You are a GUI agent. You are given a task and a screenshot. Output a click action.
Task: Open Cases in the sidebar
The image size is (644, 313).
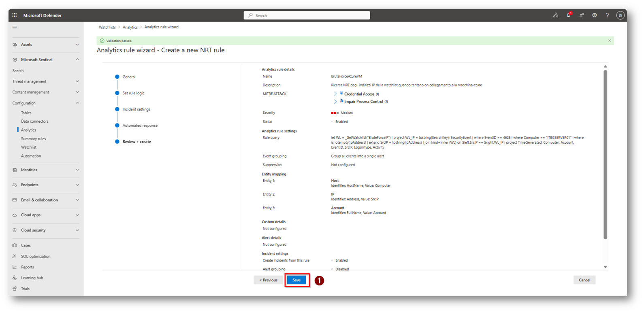26,245
